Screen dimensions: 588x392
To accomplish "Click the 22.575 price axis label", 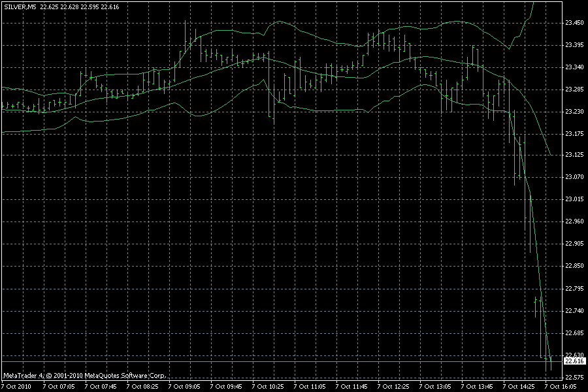I will pos(574,377).
